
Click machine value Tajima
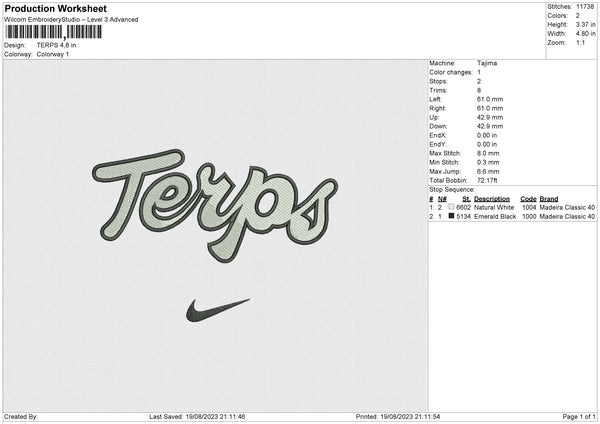point(487,63)
